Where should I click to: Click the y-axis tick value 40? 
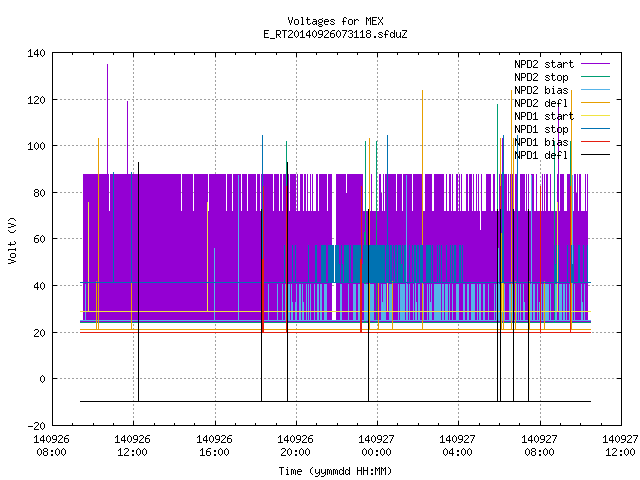(x=39, y=286)
